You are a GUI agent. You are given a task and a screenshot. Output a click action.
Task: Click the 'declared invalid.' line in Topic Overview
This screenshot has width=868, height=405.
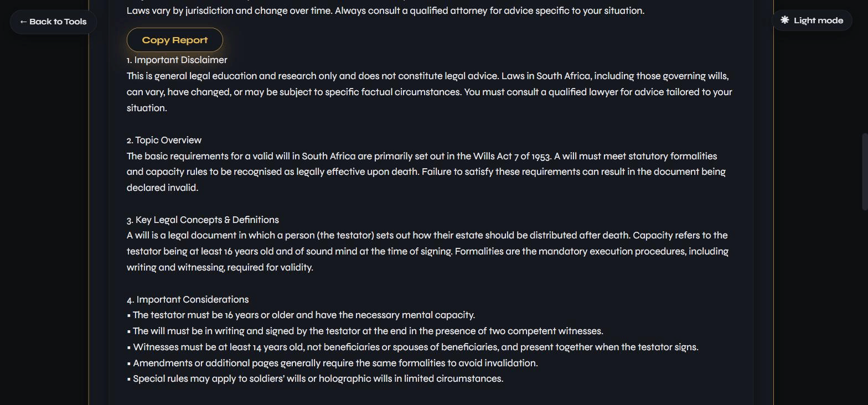162,188
